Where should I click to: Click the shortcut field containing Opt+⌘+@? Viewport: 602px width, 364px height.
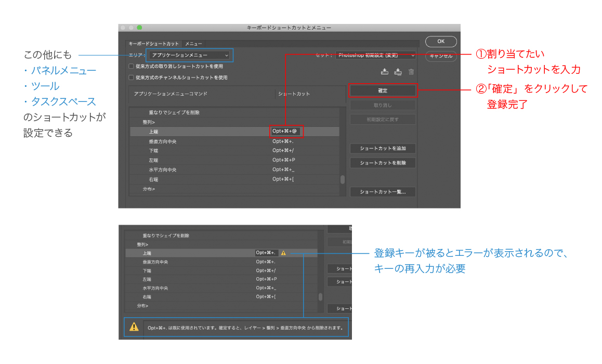coord(286,132)
